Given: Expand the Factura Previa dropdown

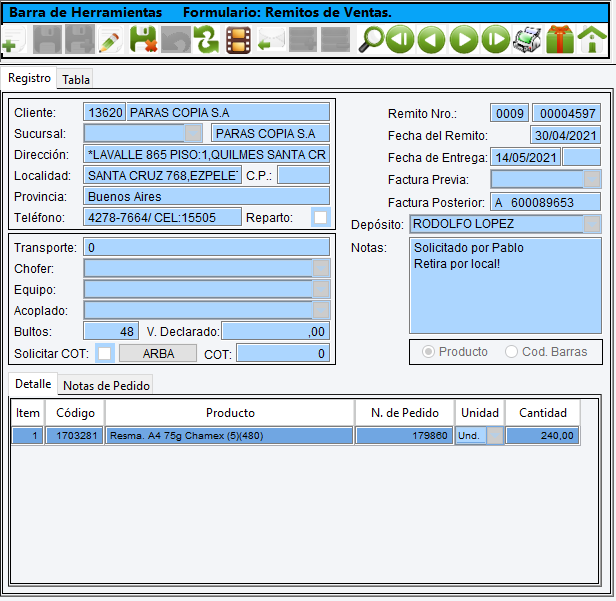Looking at the screenshot, I should tap(592, 180).
